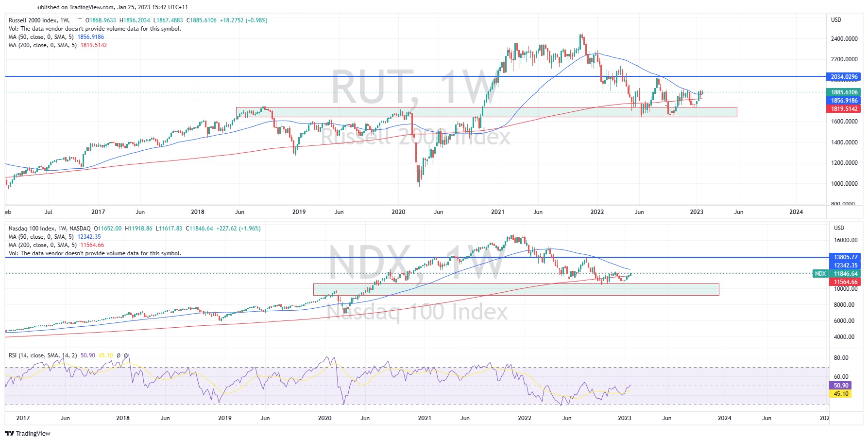The image size is (868, 442).
Task: Click the 8000.00 Nasdaq scale tick
Action: 844,305
